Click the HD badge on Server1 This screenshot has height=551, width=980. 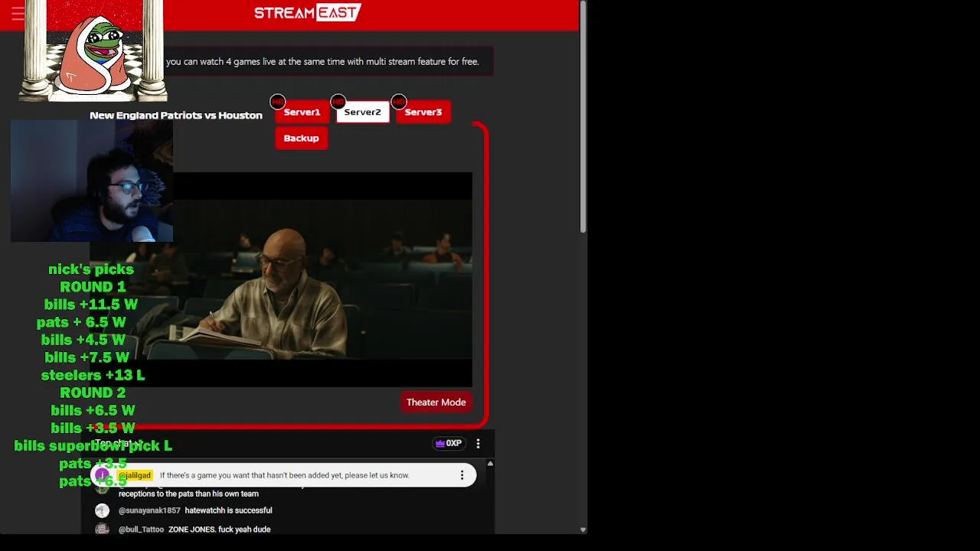coord(278,101)
